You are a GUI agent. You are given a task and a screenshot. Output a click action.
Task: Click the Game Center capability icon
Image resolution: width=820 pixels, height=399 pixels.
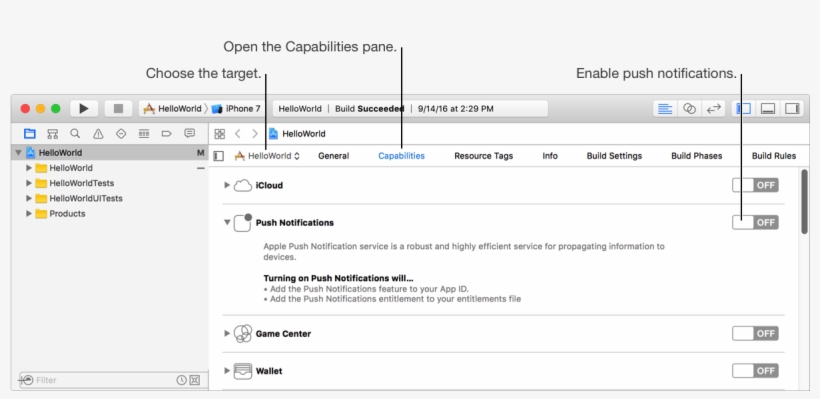243,334
